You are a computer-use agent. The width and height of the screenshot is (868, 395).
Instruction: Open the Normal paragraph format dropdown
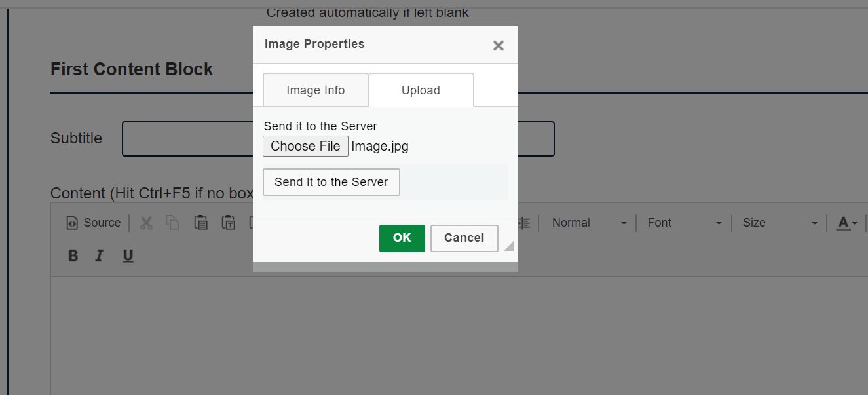tap(589, 223)
